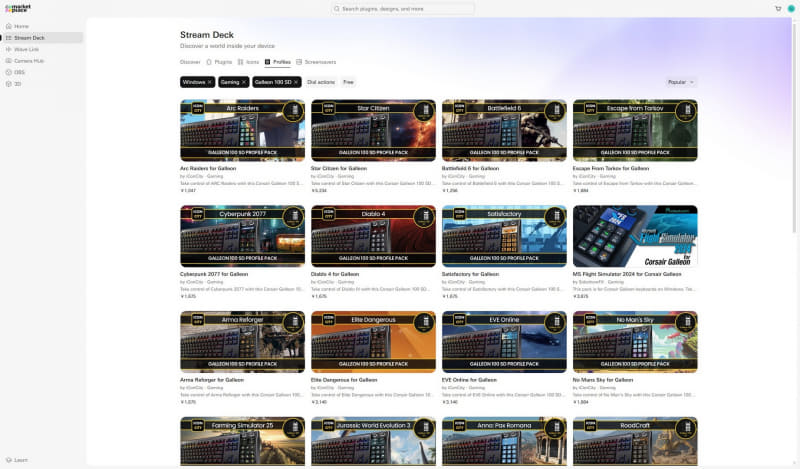Open Satisfactory profile thumbnail

(x=504, y=236)
